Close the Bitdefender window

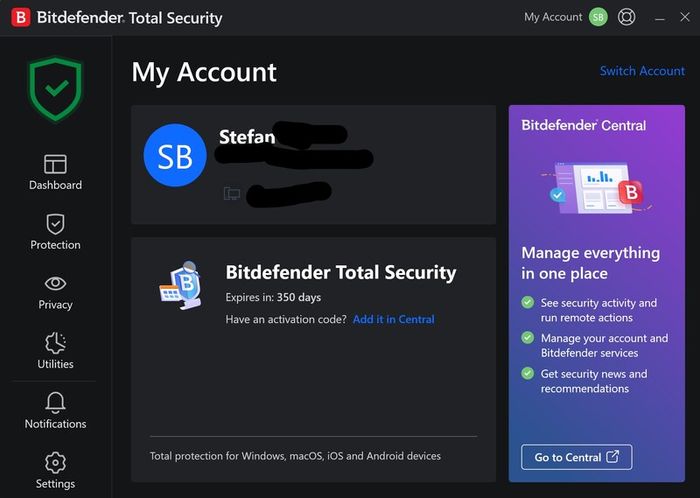click(x=685, y=17)
